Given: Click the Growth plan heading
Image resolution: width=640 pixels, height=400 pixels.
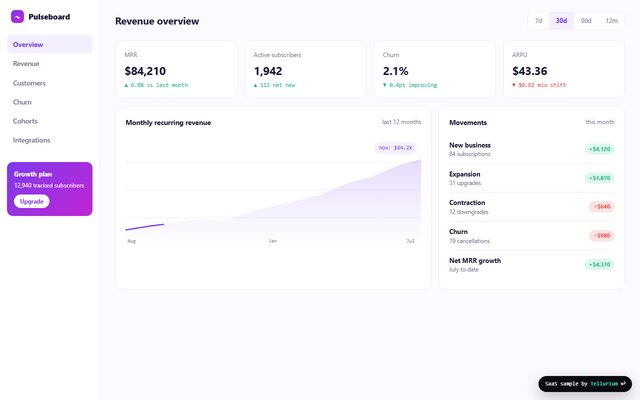Looking at the screenshot, I should (x=33, y=174).
